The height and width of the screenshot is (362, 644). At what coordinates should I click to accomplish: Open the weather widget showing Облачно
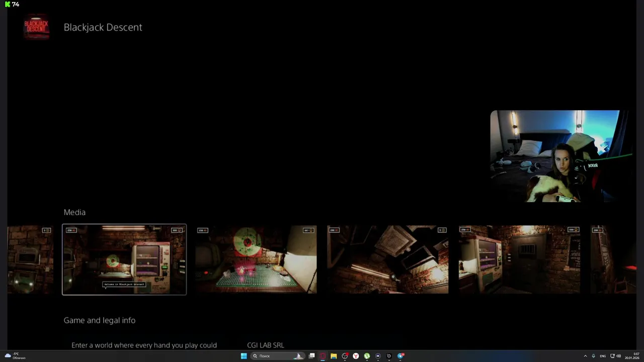[15, 356]
